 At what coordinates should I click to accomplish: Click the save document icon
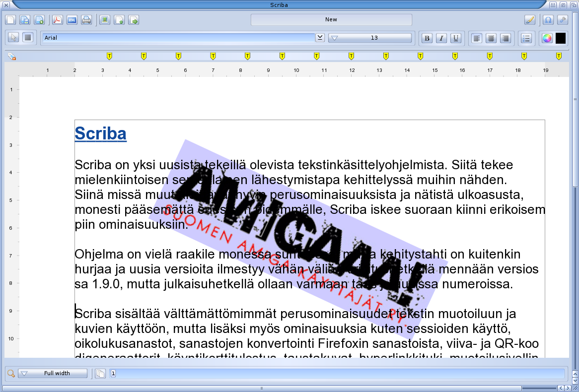pyautogui.click(x=25, y=20)
